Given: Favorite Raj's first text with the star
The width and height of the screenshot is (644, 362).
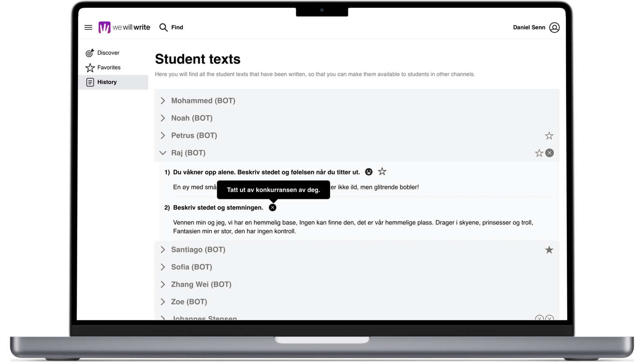Looking at the screenshot, I should click(382, 171).
